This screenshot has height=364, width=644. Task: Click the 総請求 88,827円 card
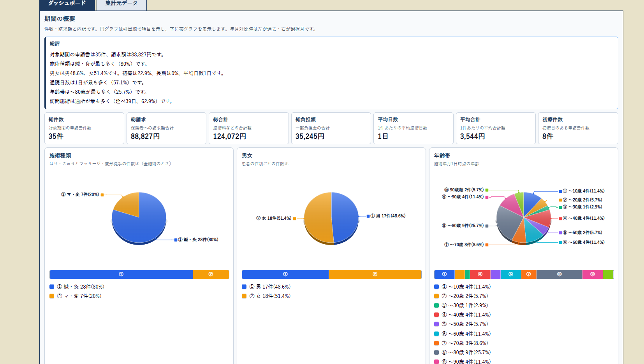tap(166, 128)
